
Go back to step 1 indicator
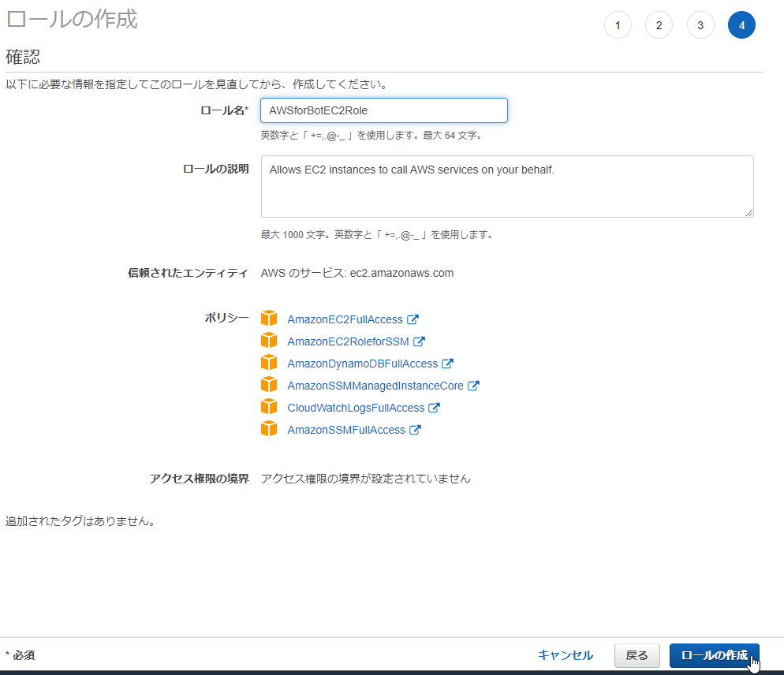618,24
